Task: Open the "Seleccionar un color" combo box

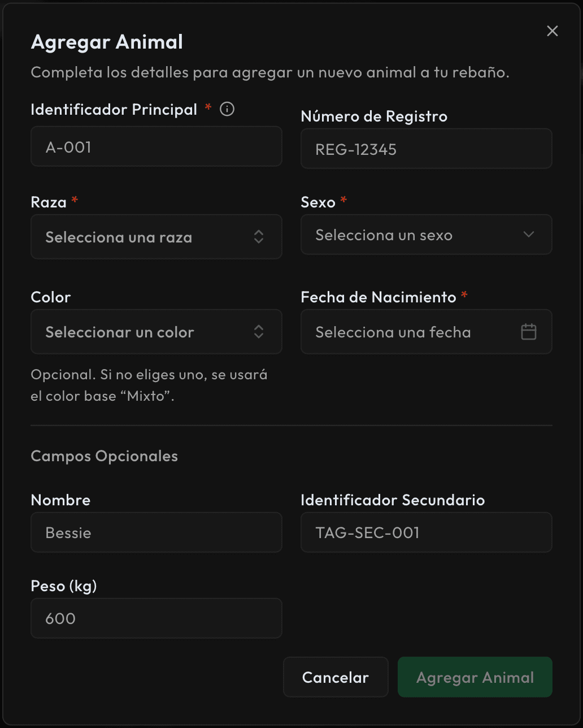Action: coord(147,332)
